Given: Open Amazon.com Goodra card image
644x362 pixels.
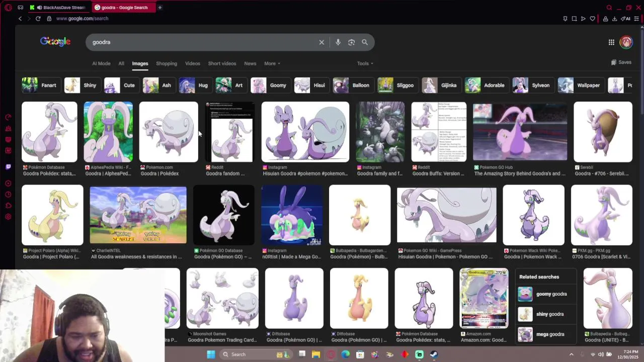Looking at the screenshot, I should tap(484, 298).
